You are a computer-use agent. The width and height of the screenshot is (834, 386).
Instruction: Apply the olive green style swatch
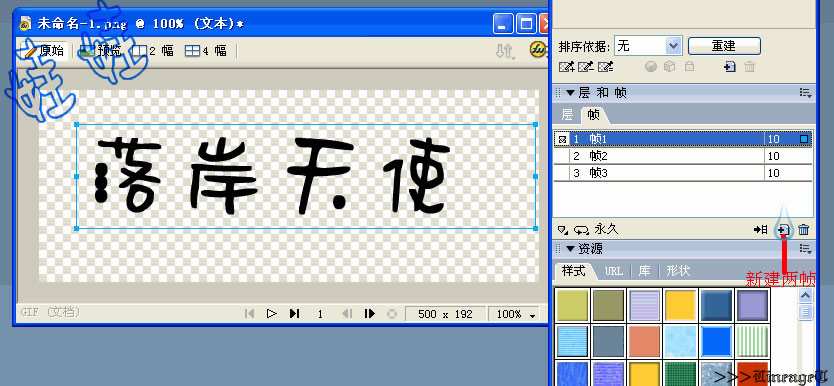[608, 306]
